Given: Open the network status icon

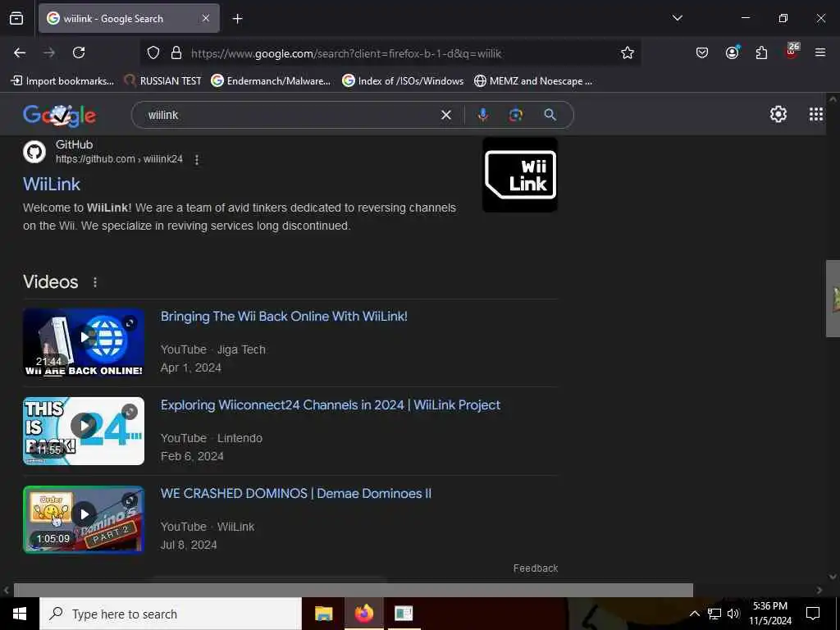Looking at the screenshot, I should [714, 614].
